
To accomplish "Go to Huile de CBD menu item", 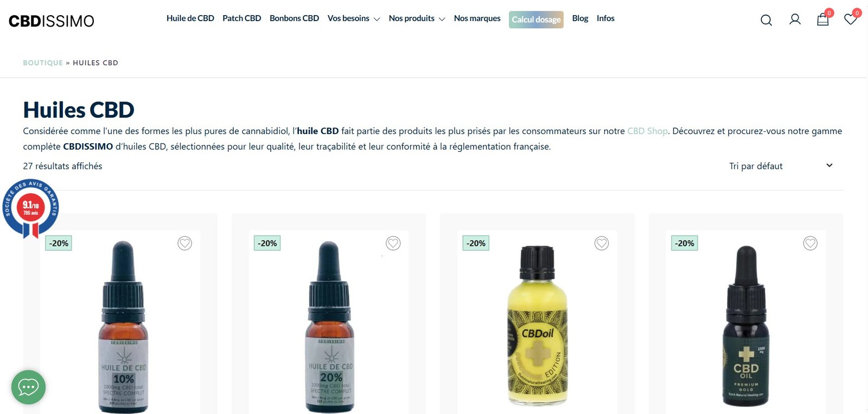I will 190,18.
